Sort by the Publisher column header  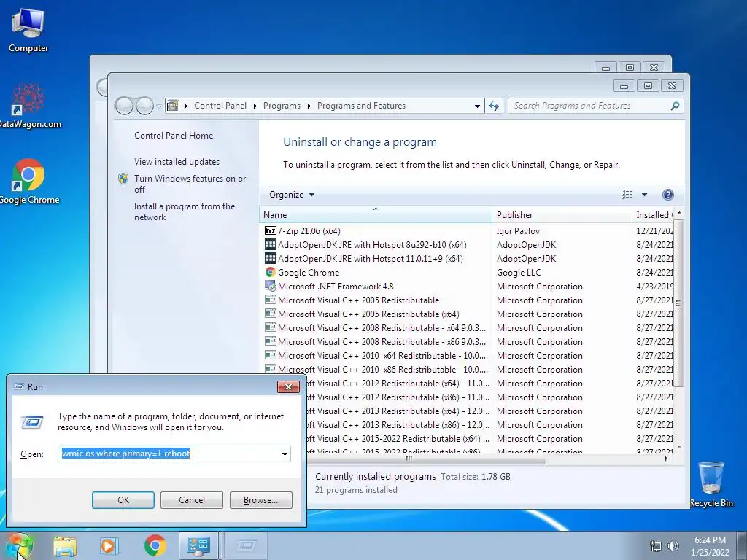tap(562, 215)
